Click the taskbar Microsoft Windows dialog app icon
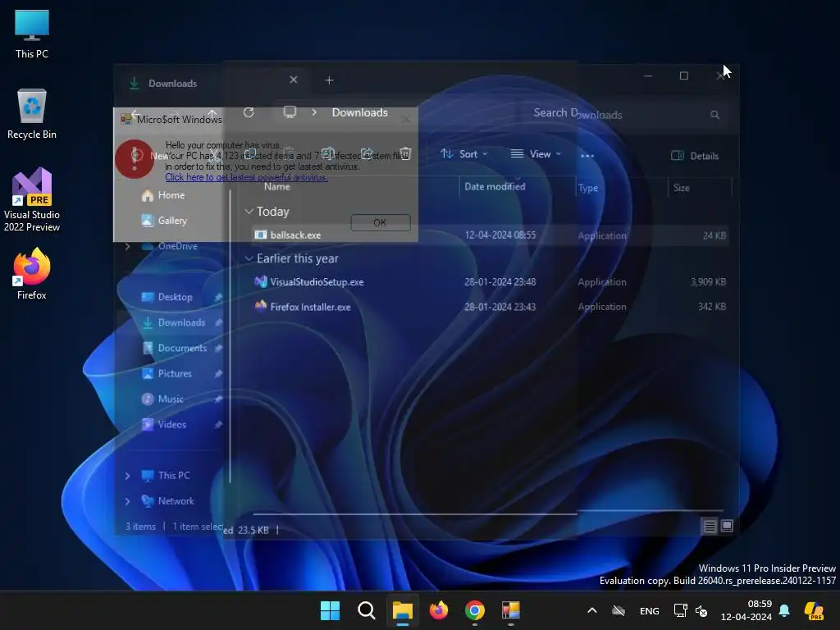Screen dimensions: 840x630 click(x=510, y=610)
